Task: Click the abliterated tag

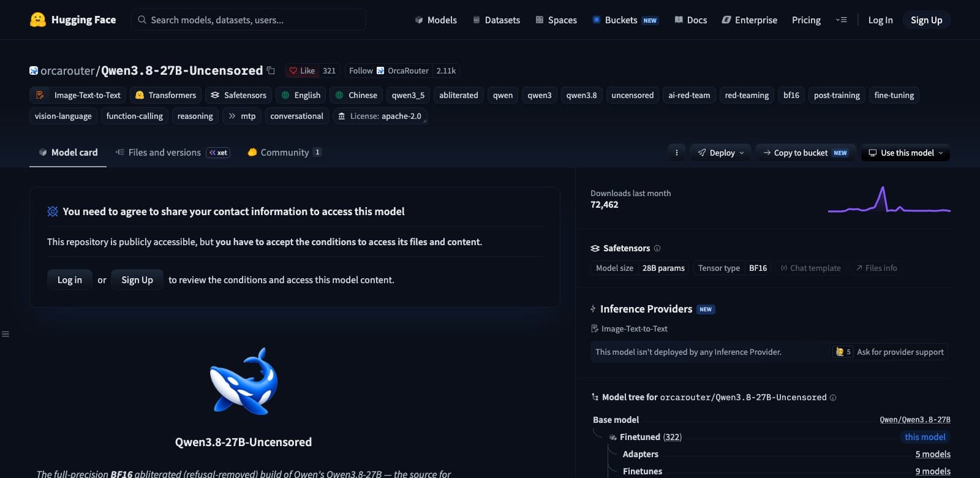Action: click(458, 95)
